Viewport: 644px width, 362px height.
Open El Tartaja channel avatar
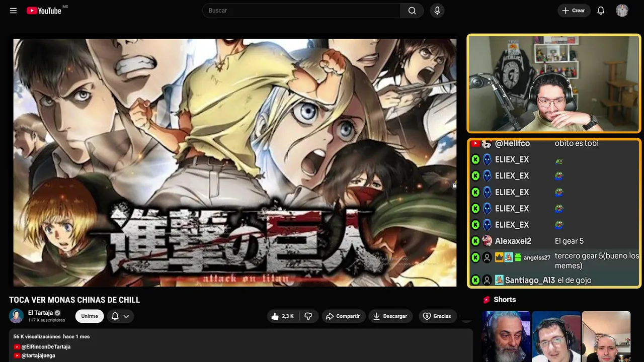pyautogui.click(x=16, y=316)
